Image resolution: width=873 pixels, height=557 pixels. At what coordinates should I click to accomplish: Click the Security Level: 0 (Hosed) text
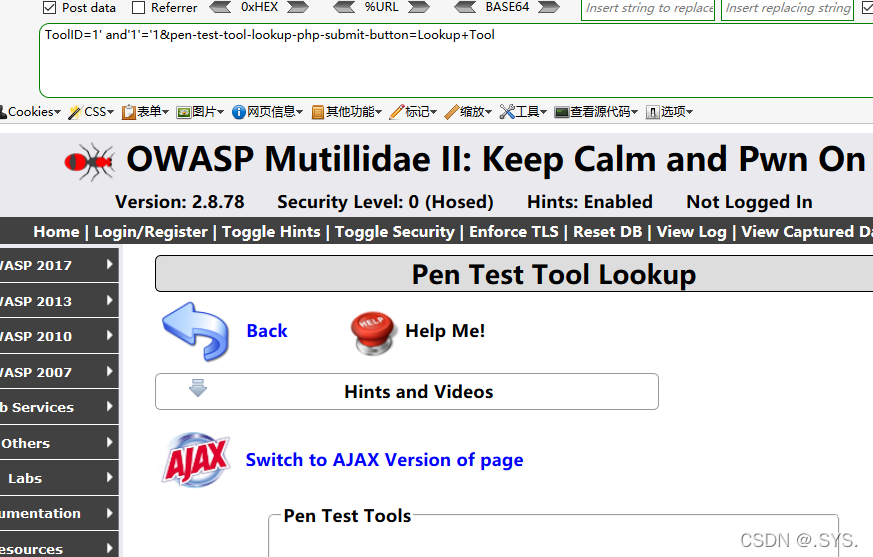point(385,202)
